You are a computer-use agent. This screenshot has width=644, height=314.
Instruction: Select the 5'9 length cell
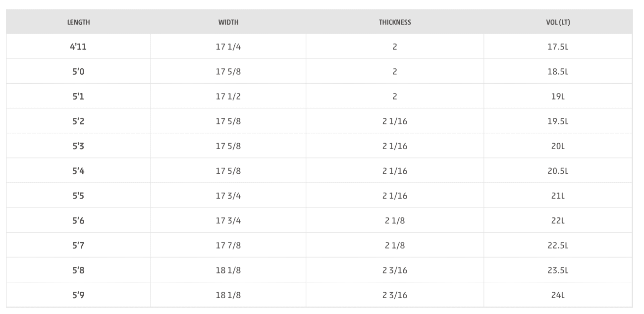(x=78, y=295)
